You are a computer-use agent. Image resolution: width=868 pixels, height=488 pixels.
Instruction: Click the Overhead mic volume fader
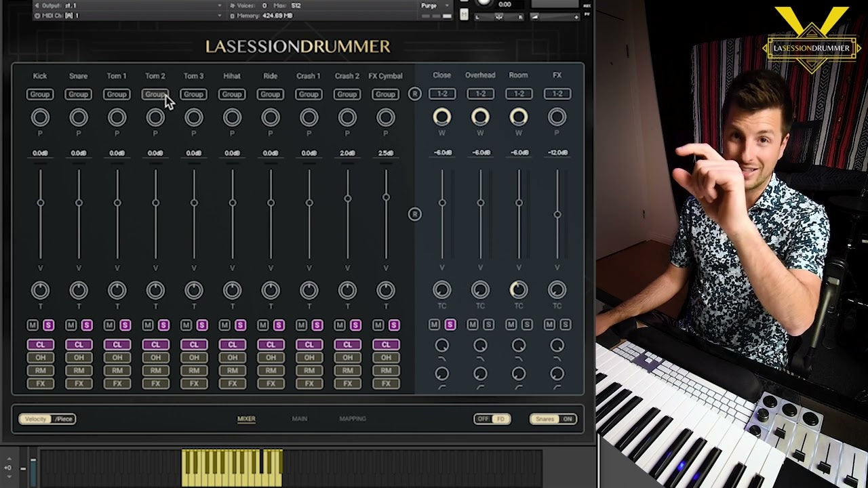[x=480, y=203]
